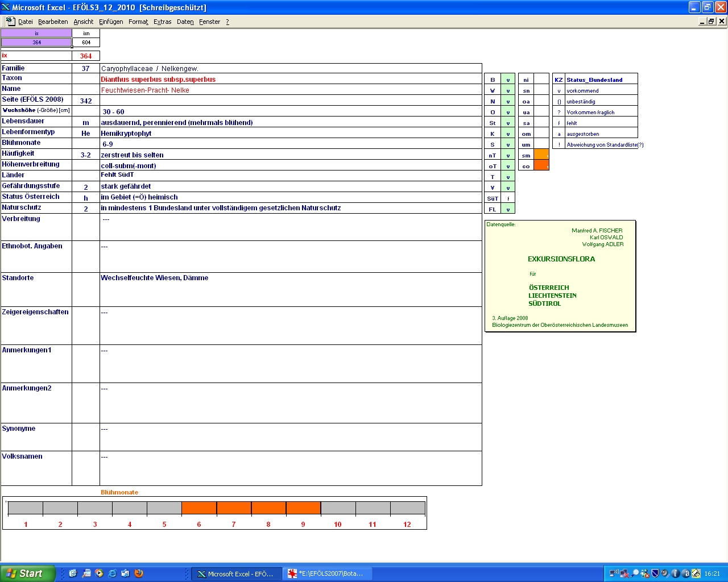The image size is (728, 582).
Task: Open the ? help menu
Action: pos(227,22)
